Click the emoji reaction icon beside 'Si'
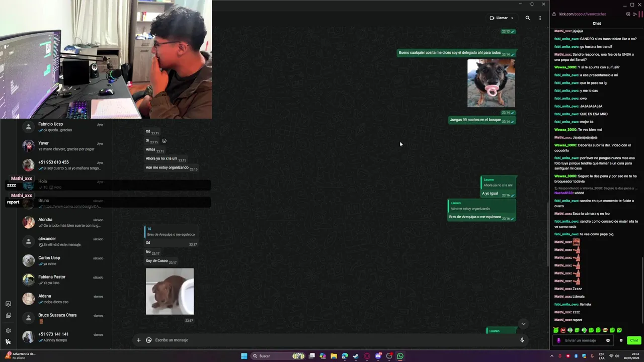Viewport: 644px width, 362px height. [164, 141]
